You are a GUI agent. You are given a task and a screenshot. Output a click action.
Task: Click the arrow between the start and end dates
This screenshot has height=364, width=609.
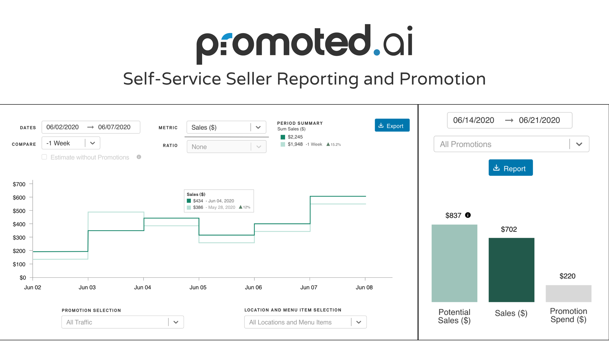tap(90, 127)
